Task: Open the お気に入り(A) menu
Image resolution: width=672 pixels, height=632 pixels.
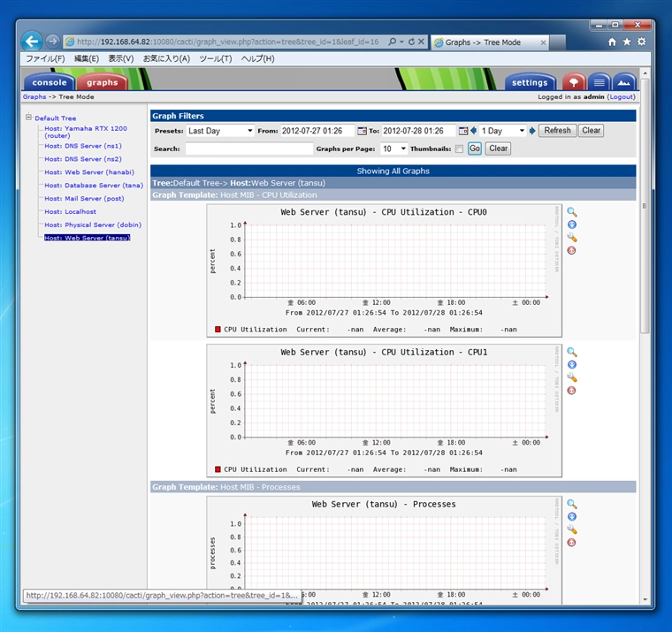Action: pyautogui.click(x=166, y=58)
